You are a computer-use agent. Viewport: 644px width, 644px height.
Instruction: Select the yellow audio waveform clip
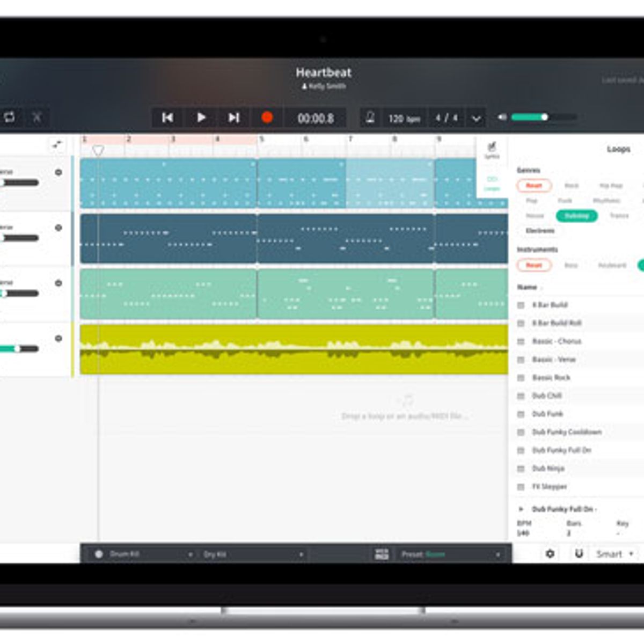point(294,349)
